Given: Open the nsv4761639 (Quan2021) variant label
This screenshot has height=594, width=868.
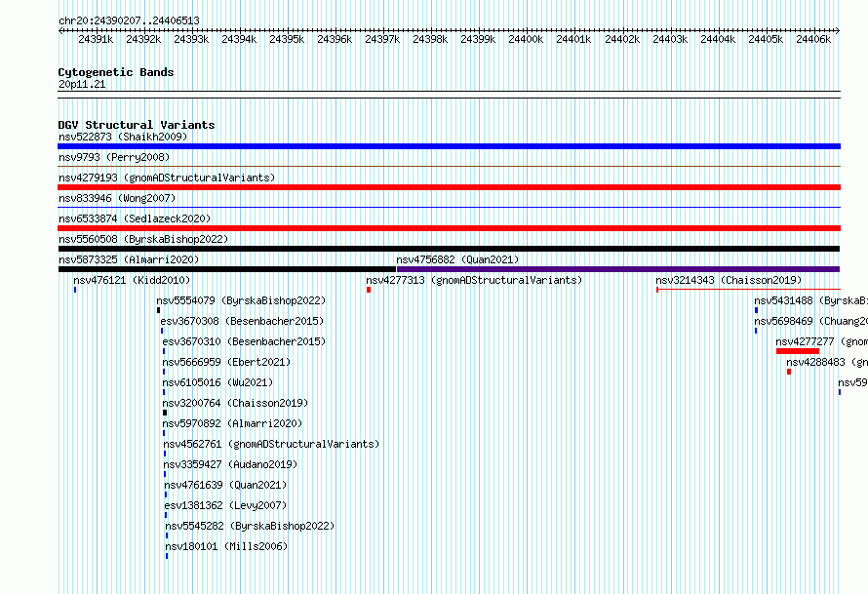Looking at the screenshot, I should click(x=225, y=485).
